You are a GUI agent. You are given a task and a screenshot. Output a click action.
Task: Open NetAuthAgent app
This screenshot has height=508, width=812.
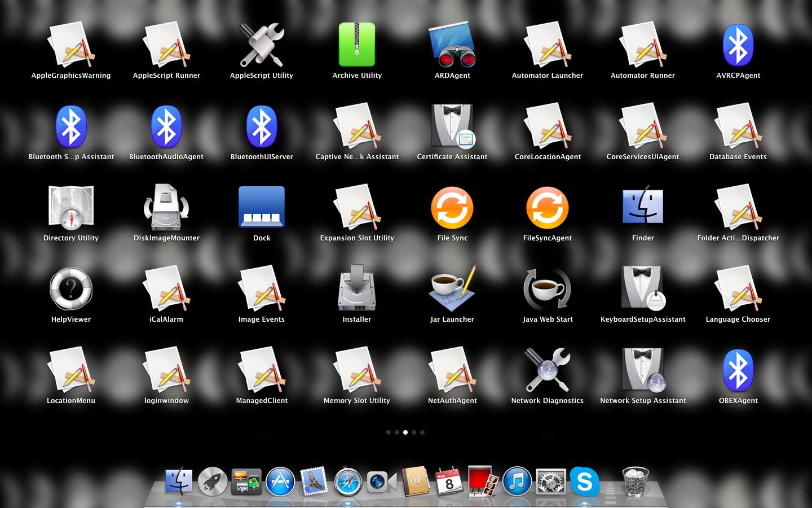click(x=452, y=370)
